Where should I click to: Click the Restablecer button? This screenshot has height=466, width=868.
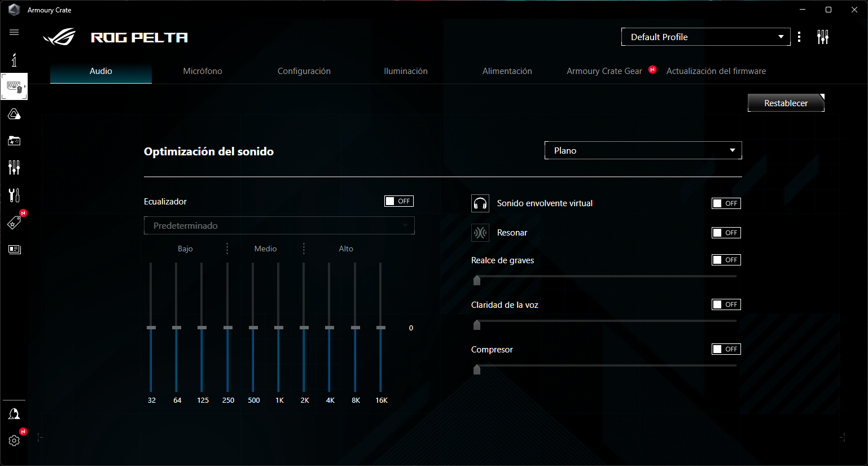(x=786, y=103)
